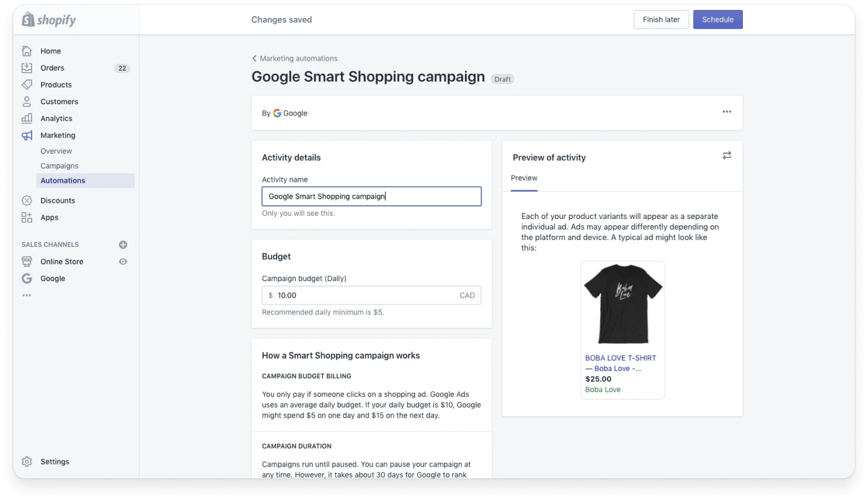
Task: Click CAMPAIGN BUDGET BILLING heading
Action: coord(306,376)
